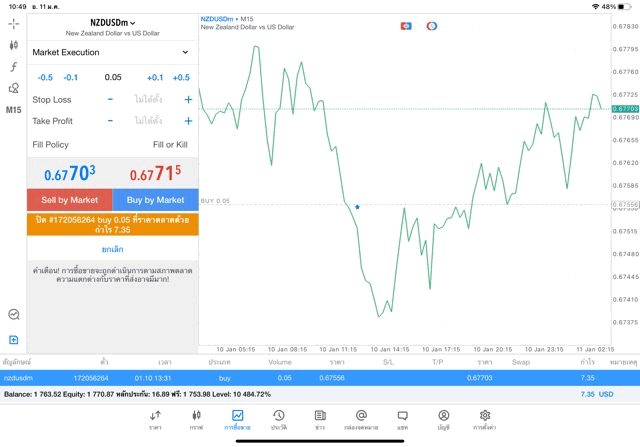Raise the Stop Loss with plus
The width and height of the screenshot is (640, 447).
188,99
